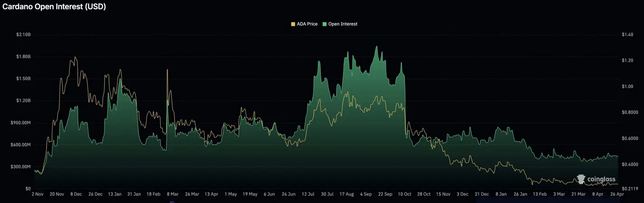Click the 18 Feb date label

pyautogui.click(x=153, y=194)
